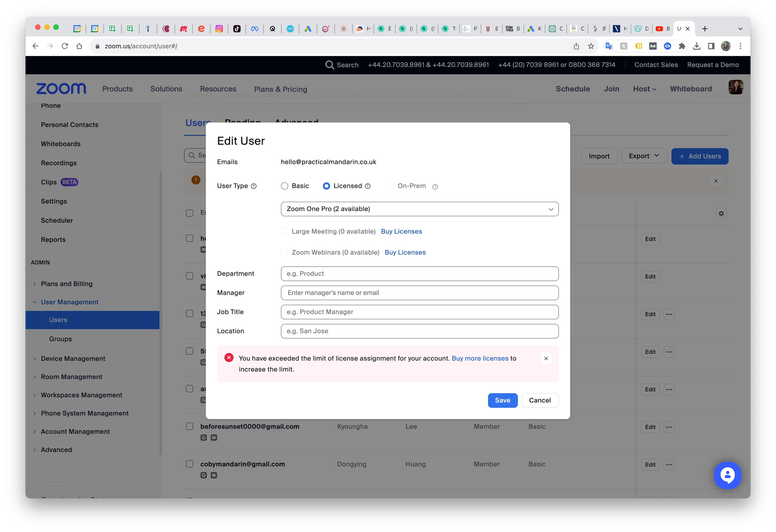Open the Export dropdown

tap(644, 156)
